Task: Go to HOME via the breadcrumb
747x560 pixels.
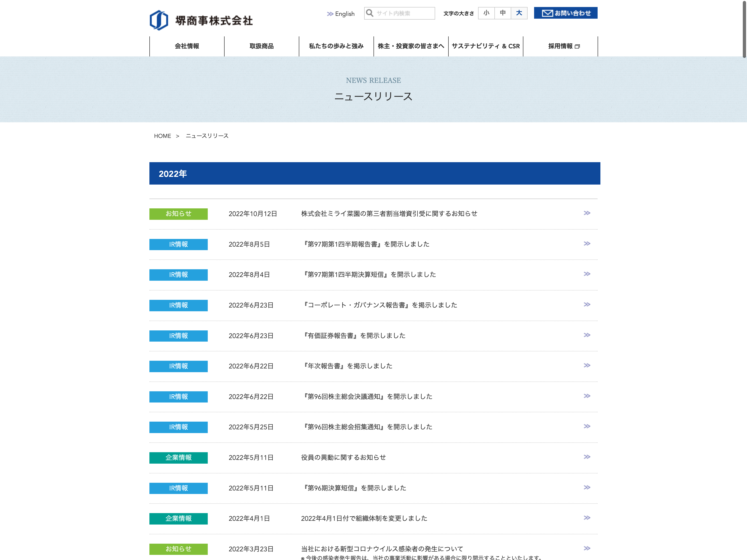Action: tap(162, 136)
